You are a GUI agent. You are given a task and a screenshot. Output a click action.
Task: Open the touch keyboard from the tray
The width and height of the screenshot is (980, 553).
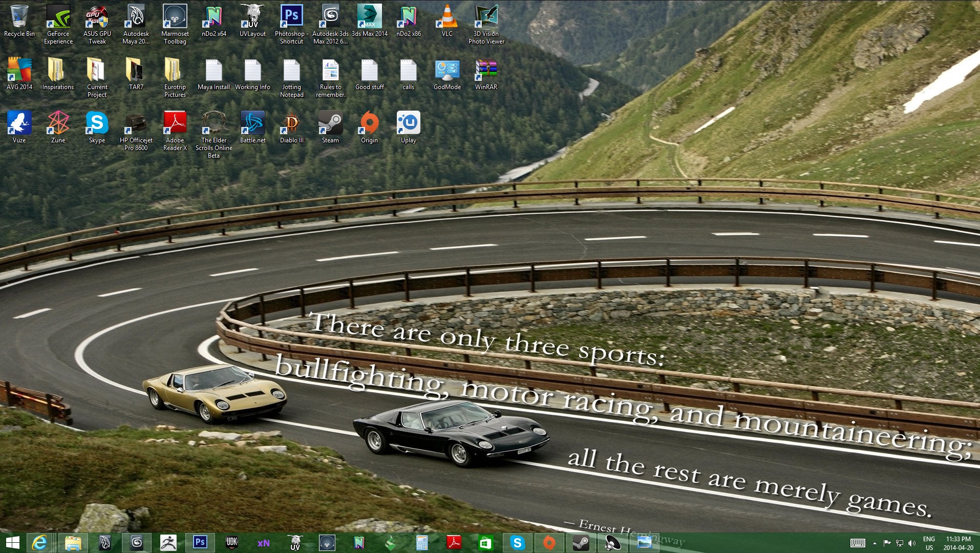pyautogui.click(x=858, y=543)
